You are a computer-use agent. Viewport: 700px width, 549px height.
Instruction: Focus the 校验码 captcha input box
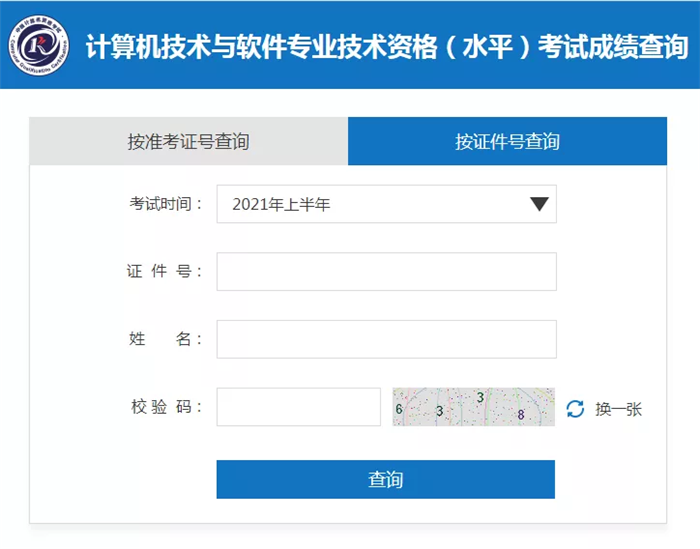coord(298,407)
